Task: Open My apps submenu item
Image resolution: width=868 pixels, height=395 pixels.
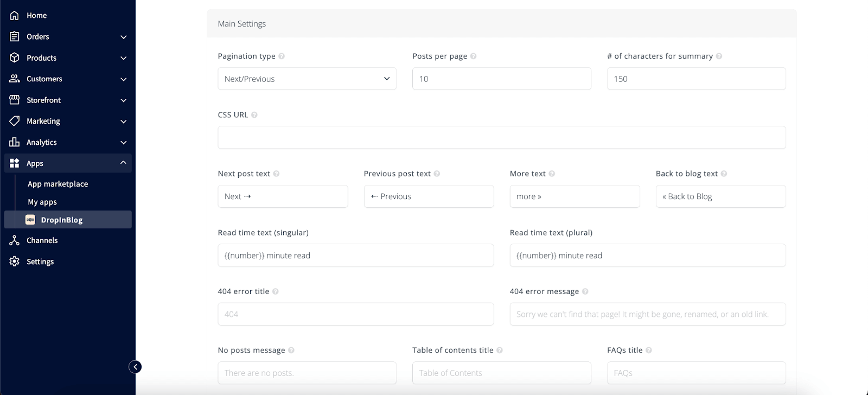Action: coord(42,202)
